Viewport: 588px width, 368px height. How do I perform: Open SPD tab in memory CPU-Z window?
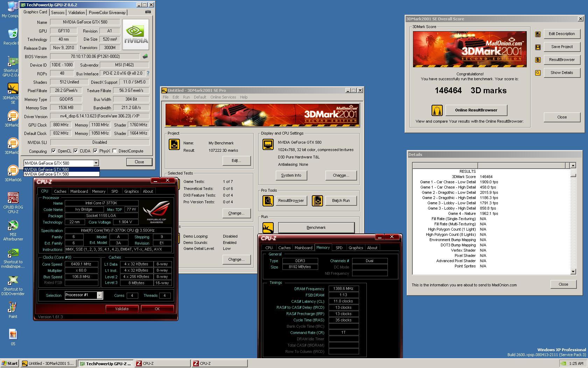tap(339, 248)
